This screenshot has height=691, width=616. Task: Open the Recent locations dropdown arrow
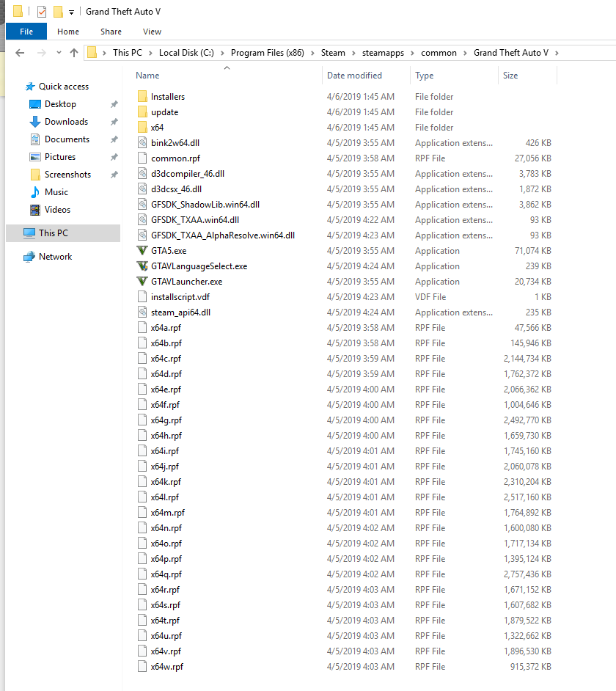(59, 53)
